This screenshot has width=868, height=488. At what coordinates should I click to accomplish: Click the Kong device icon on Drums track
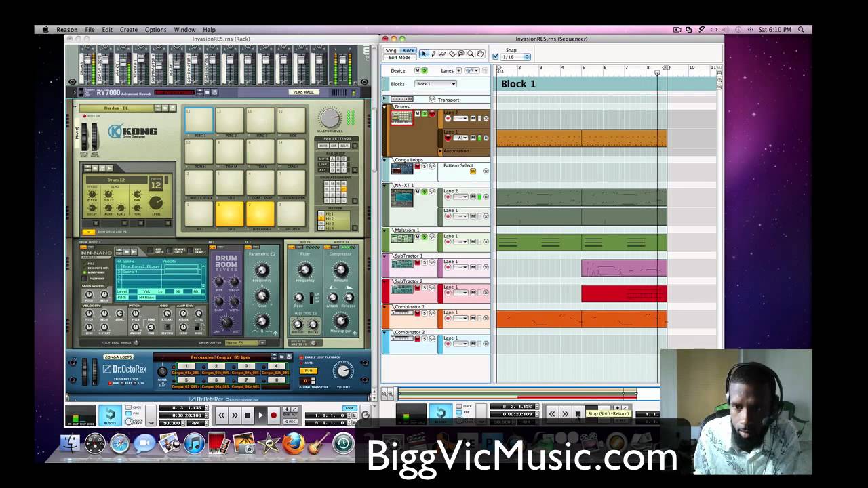[x=401, y=117]
